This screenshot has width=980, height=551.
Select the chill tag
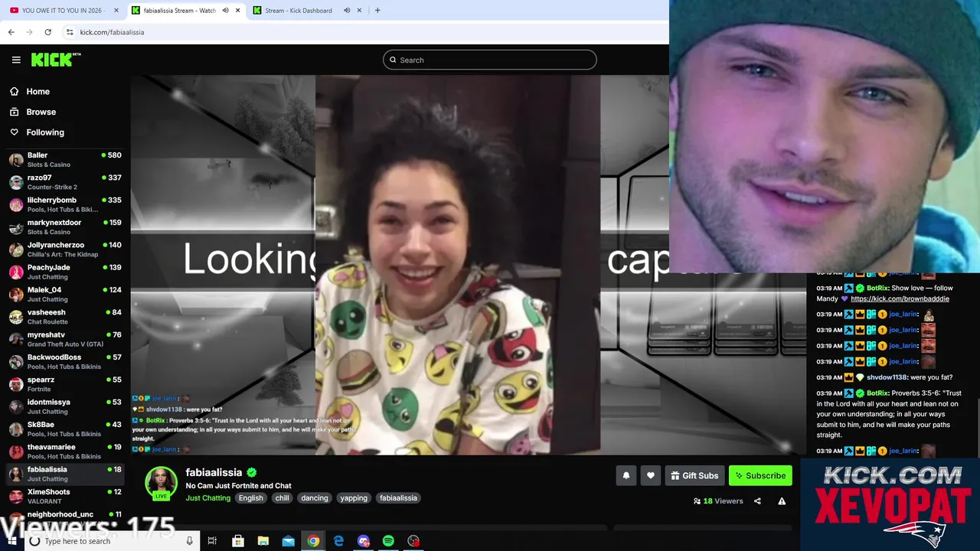(283, 498)
